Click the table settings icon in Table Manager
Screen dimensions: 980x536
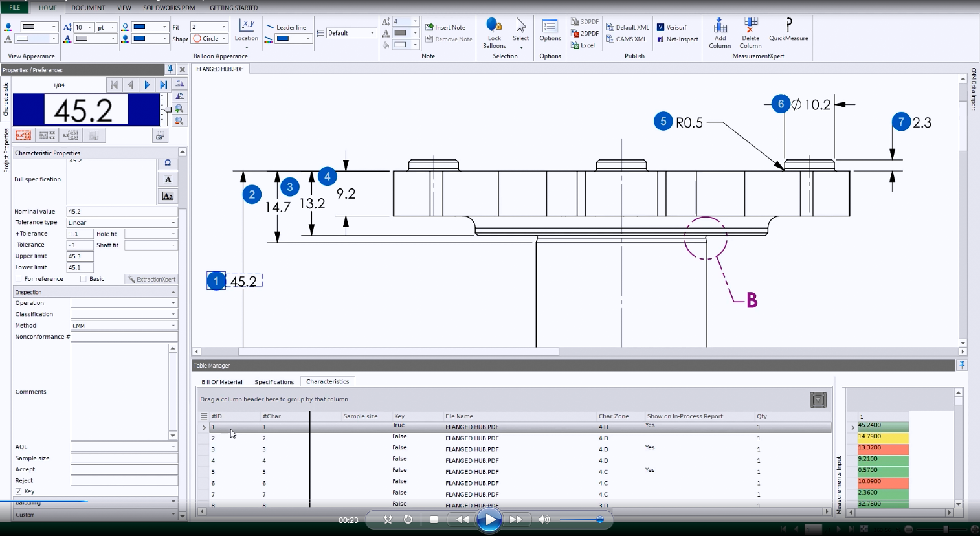tap(818, 400)
